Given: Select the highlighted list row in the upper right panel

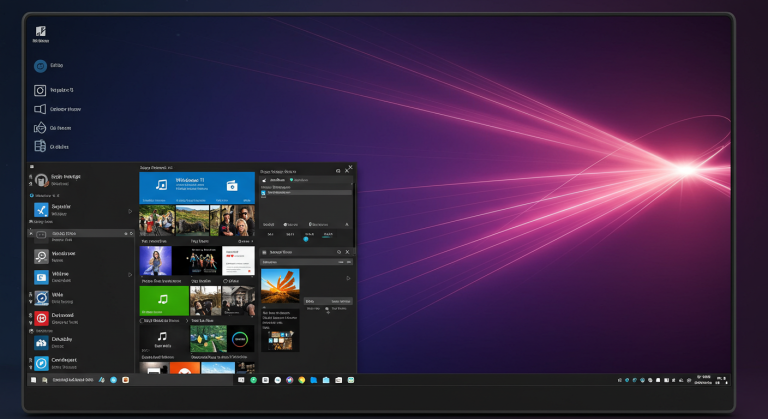Looking at the screenshot, I should point(306,193).
